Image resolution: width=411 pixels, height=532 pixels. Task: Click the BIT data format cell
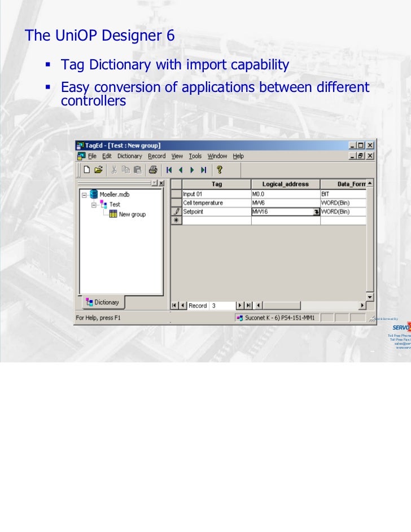coord(343,194)
